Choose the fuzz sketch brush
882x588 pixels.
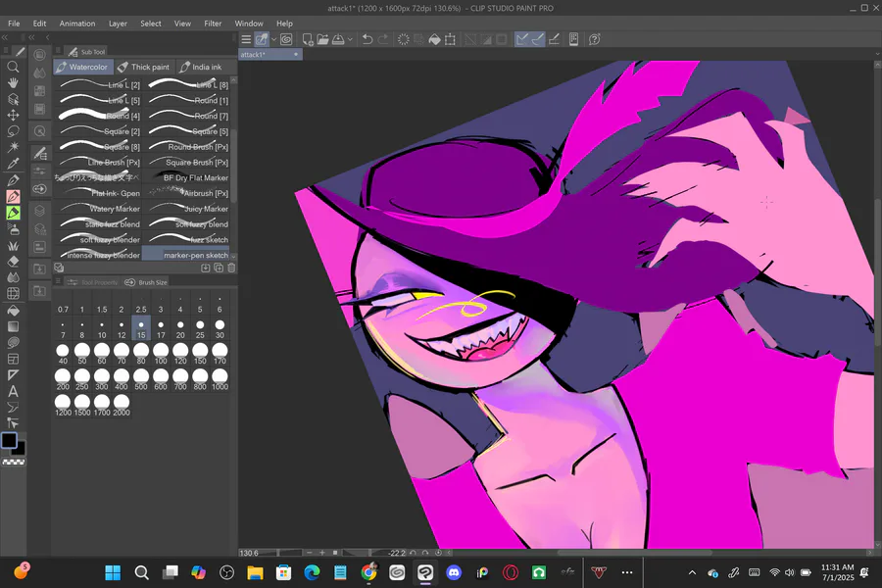(187, 240)
